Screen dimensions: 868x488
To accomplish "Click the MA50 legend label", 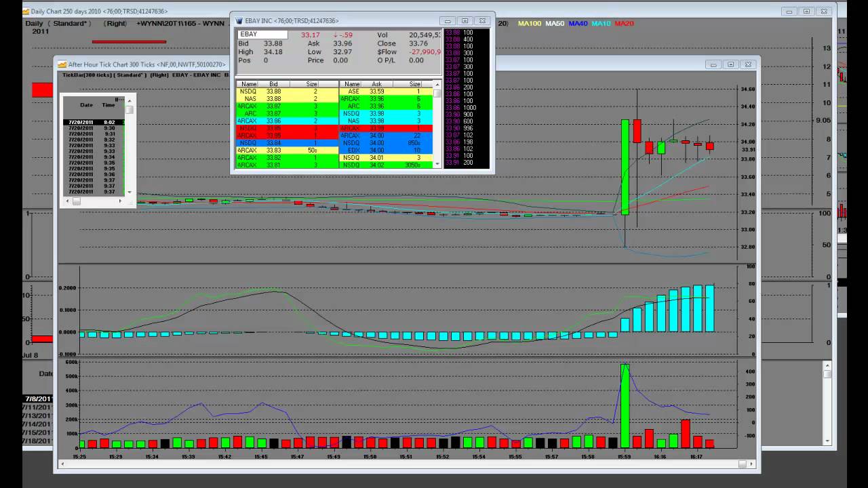I will [555, 24].
